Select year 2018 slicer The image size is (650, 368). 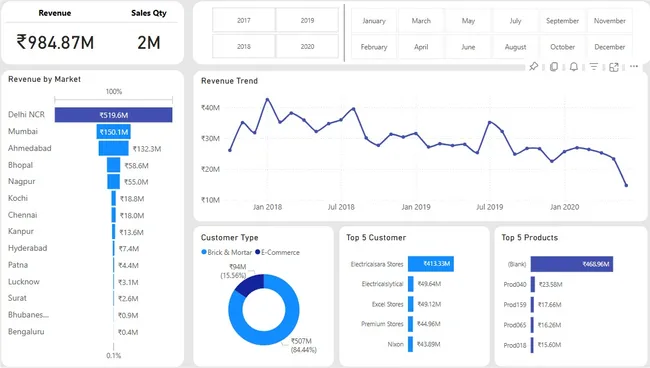(x=244, y=46)
